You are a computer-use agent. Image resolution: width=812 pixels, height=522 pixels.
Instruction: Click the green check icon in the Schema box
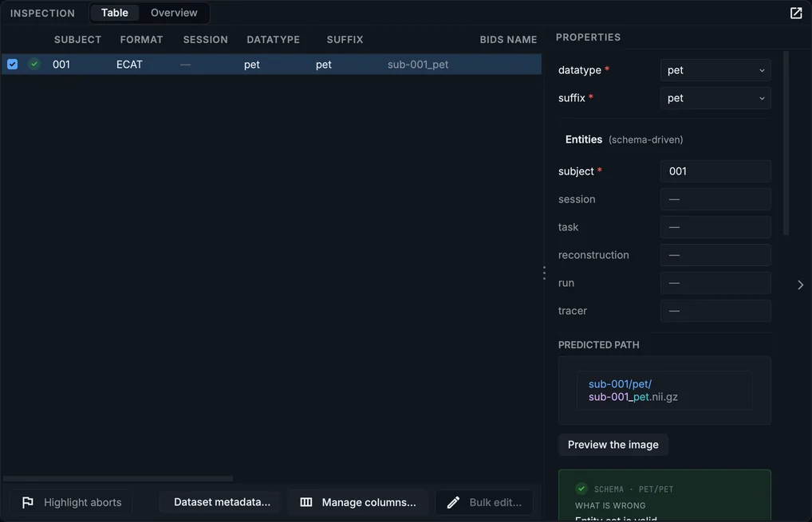point(581,489)
